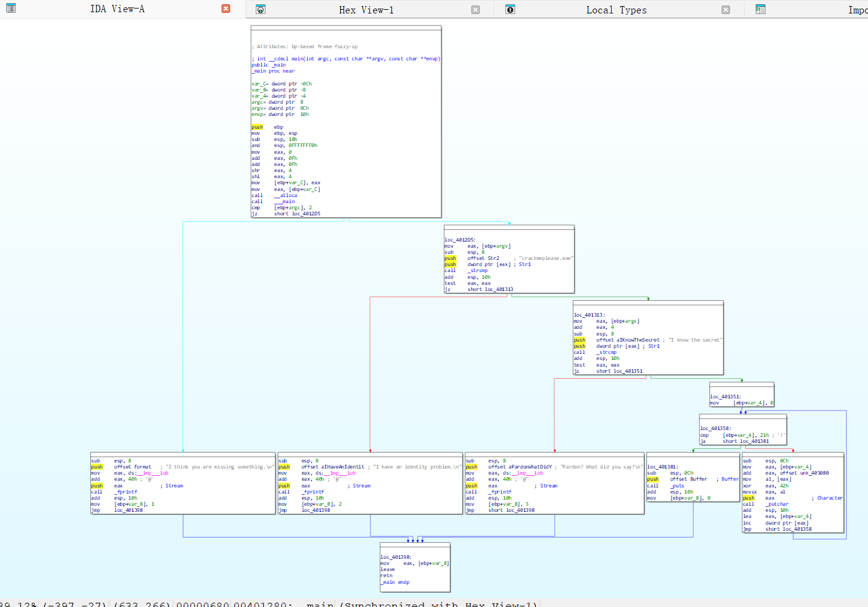This screenshot has width=868, height=607.
Task: Close the Hex View-1 tab
Action: click(476, 10)
